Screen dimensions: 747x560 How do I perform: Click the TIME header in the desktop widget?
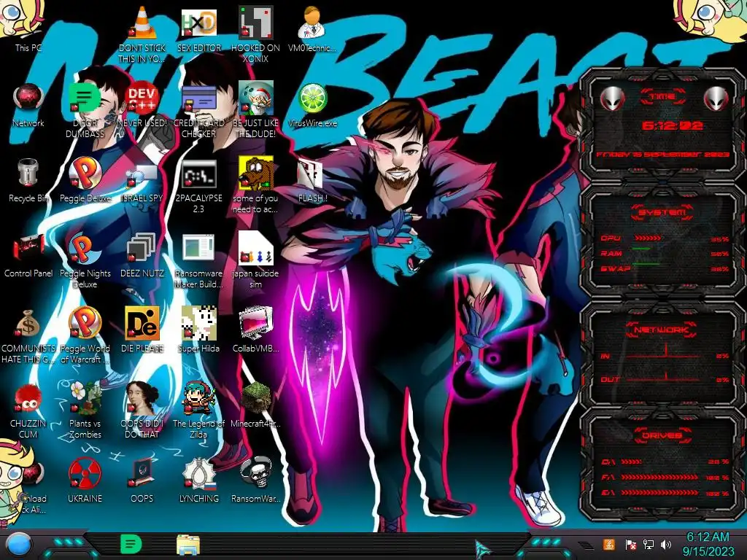click(x=662, y=97)
